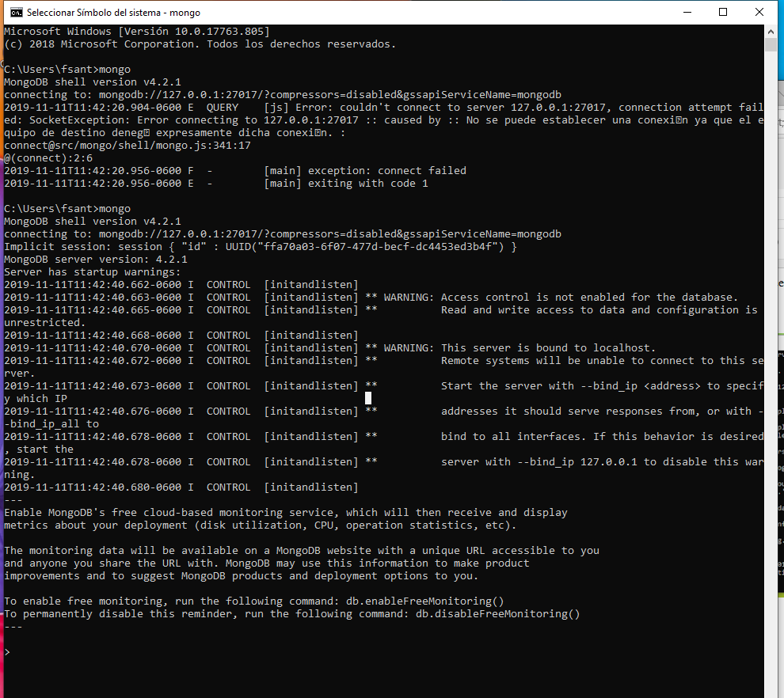Click '(c) 2018 Microsoft Corporation' copyright line
The height and width of the screenshot is (698, 784).
pos(200,44)
